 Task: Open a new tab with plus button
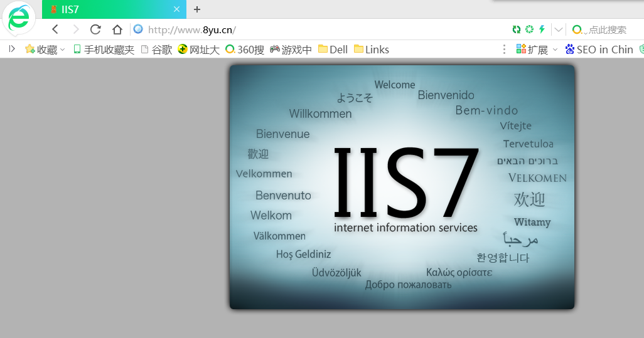197,9
